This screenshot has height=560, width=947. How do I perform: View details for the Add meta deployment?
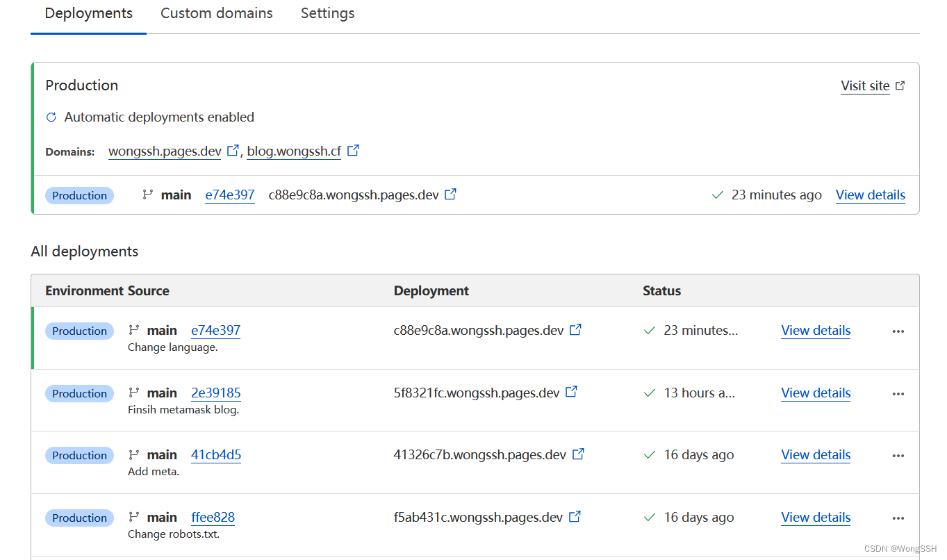[x=816, y=455]
